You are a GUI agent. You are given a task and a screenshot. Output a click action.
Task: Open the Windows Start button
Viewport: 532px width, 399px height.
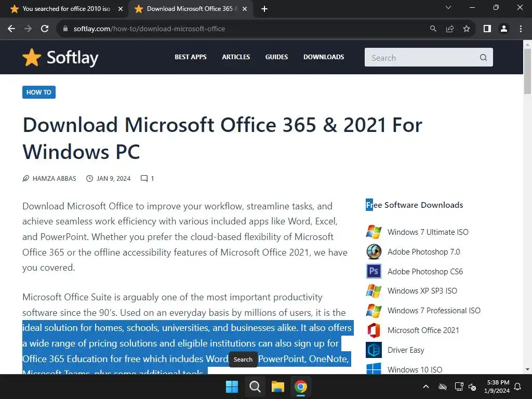[x=232, y=387]
